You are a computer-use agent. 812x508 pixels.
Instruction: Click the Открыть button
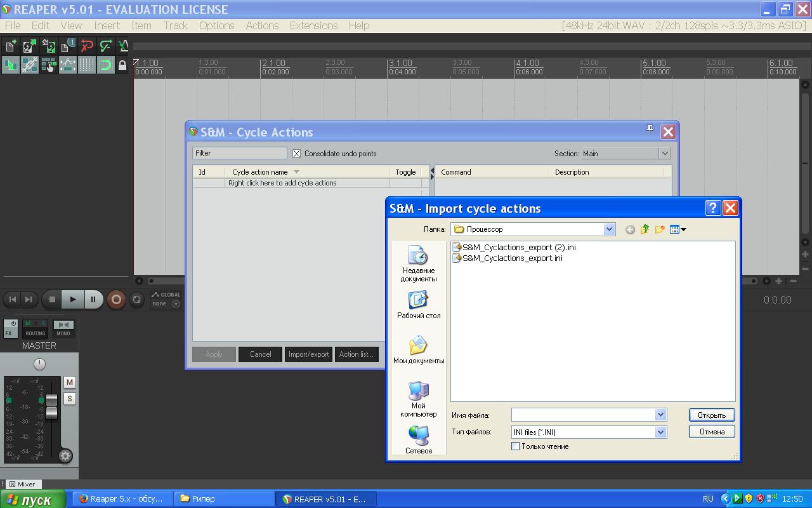coord(712,415)
